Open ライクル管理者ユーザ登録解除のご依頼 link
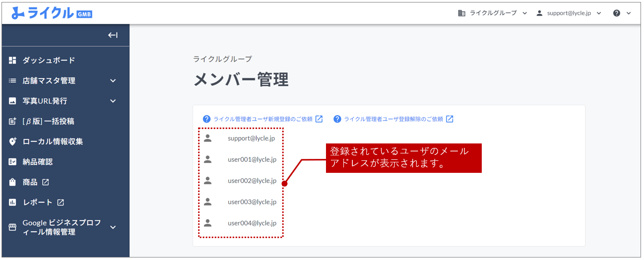Screen dimensions: 644x260 click(x=393, y=119)
